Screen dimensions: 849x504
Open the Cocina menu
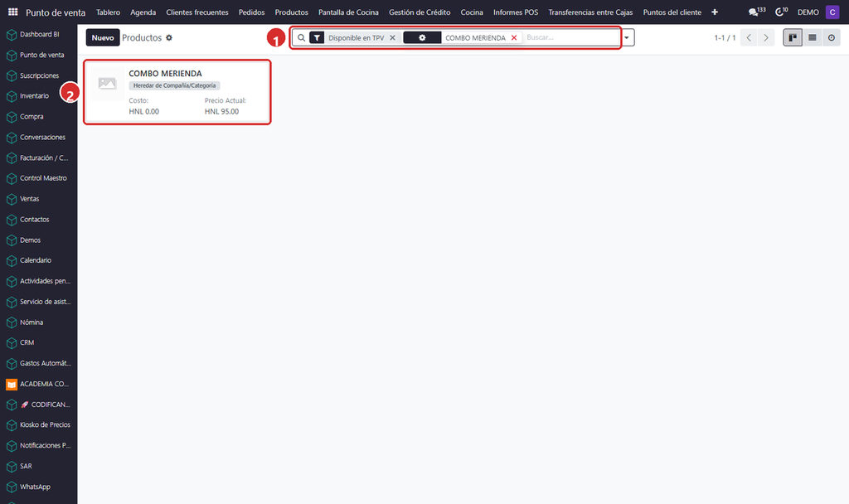(472, 12)
